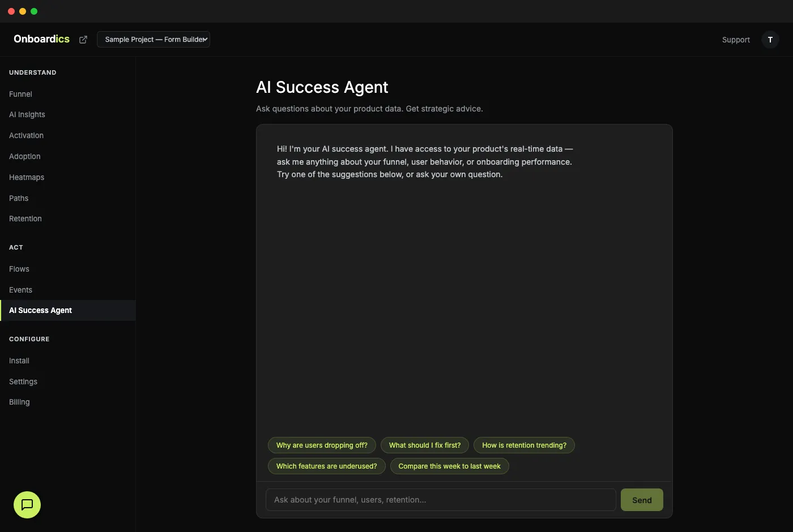Open Install under Configure

[x=19, y=361]
